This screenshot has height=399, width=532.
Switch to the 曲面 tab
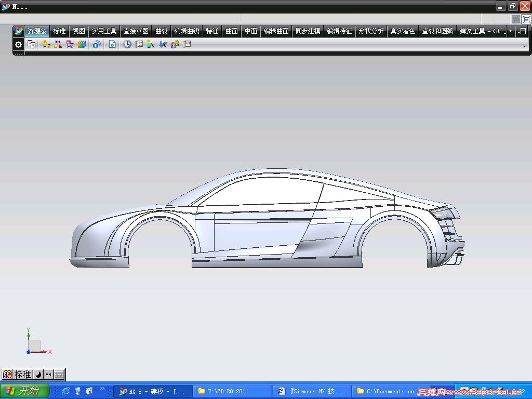(x=232, y=31)
